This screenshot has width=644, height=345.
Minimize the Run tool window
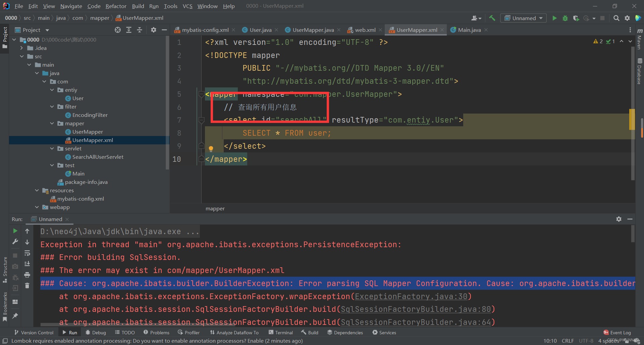coord(630,219)
